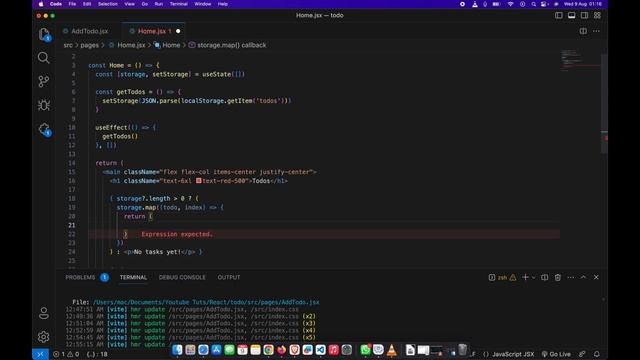The width and height of the screenshot is (640, 360).
Task: Click the split editor right icon
Action: pyautogui.click(x=583, y=31)
